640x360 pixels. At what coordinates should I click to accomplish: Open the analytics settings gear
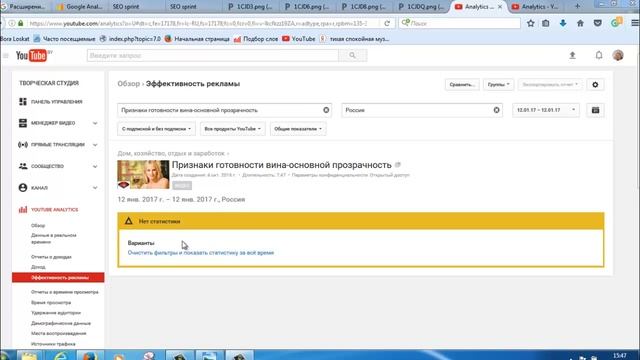point(595,84)
